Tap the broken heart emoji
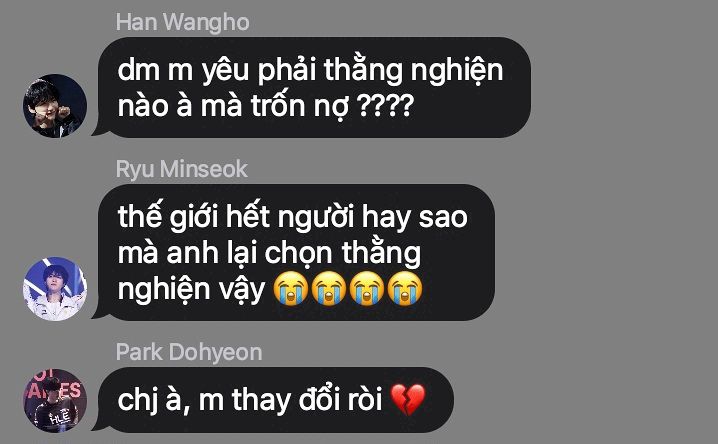The width and height of the screenshot is (718, 444). click(x=408, y=400)
